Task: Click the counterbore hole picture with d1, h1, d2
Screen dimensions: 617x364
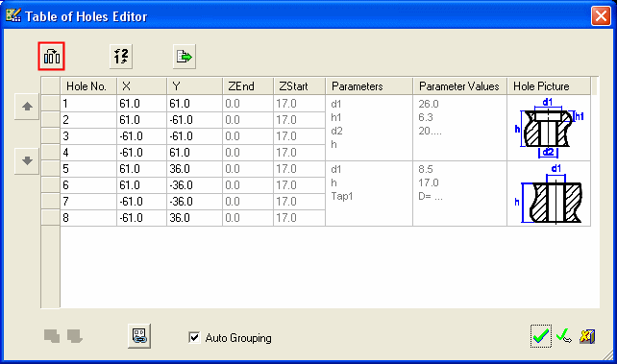Action: pos(549,128)
